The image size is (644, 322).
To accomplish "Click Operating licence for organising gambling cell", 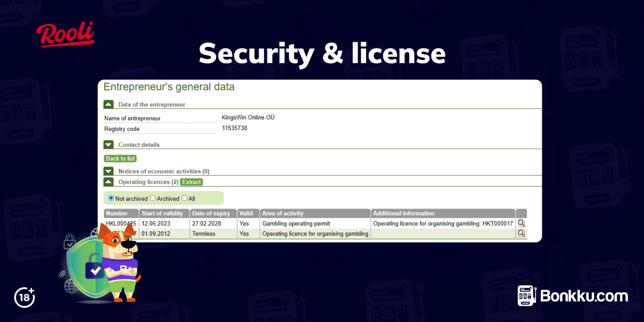I will pos(315,234).
